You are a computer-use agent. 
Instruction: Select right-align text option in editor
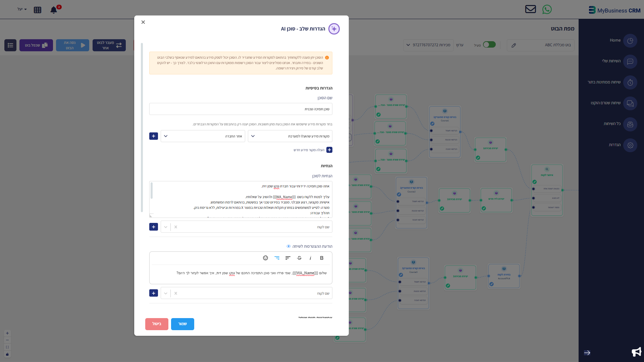tap(277, 258)
